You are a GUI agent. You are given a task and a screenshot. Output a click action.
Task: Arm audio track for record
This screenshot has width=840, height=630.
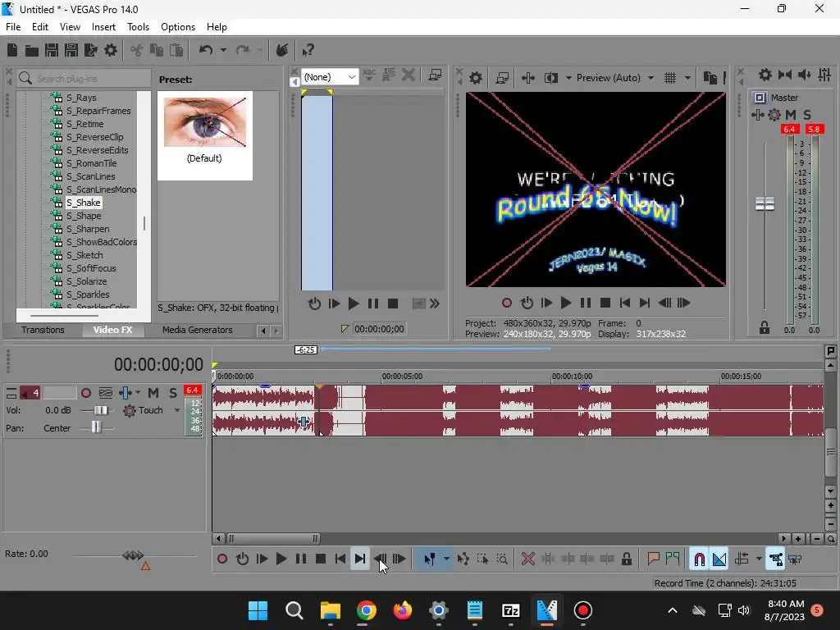pyautogui.click(x=85, y=393)
